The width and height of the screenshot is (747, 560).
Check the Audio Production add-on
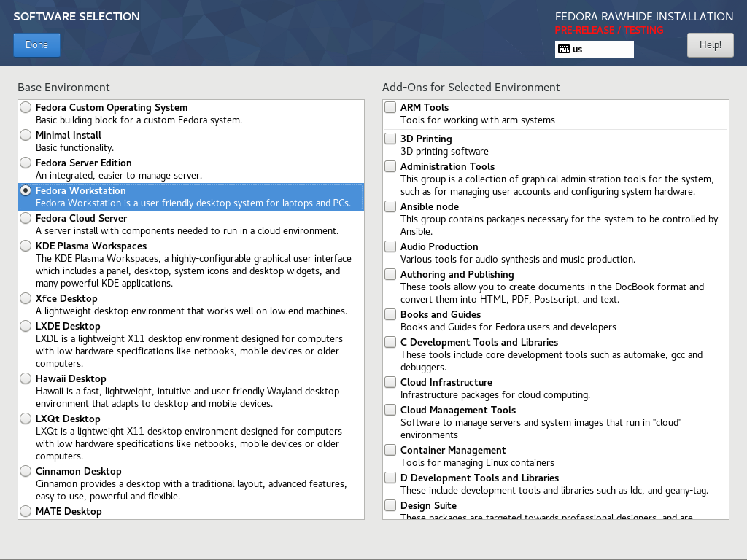(x=390, y=246)
